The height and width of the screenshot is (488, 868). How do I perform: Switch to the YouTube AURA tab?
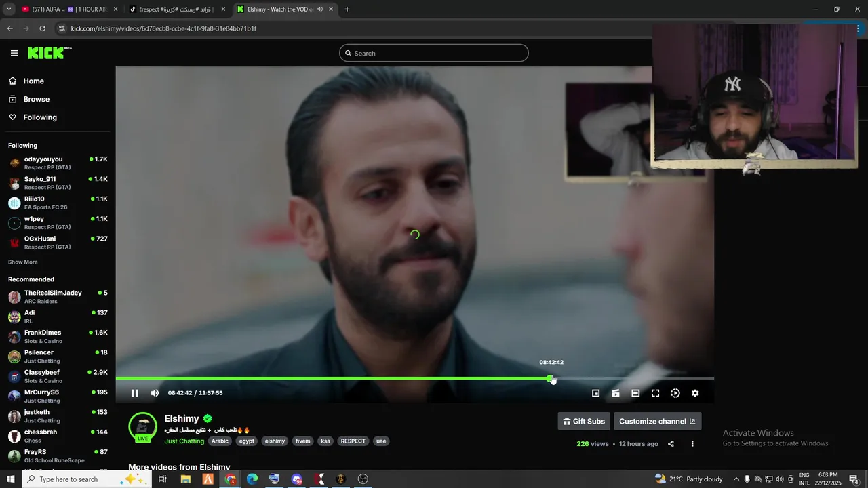70,9
